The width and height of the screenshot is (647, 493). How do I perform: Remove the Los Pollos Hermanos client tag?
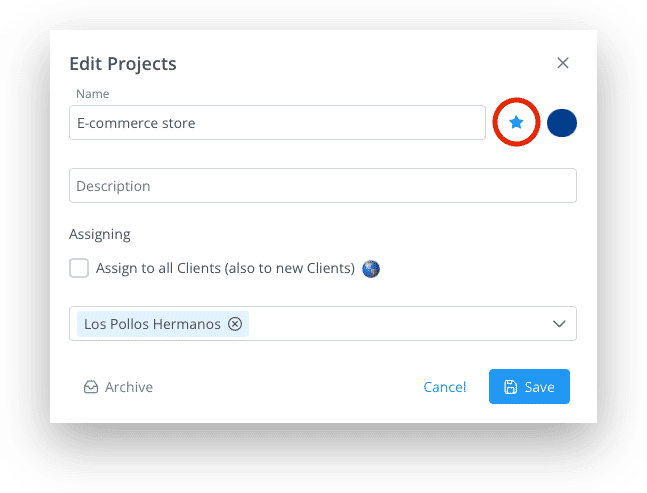(x=235, y=324)
